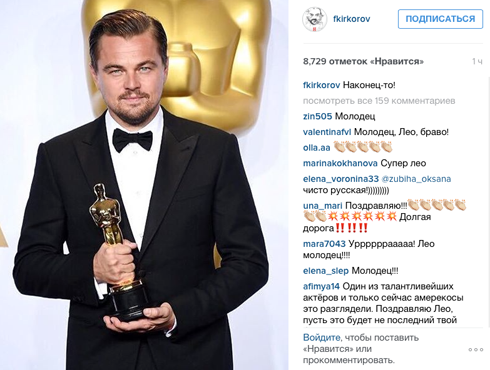This screenshot has height=370, width=490.
Task: Click the comments panel scrollbar
Action: pos(487,202)
